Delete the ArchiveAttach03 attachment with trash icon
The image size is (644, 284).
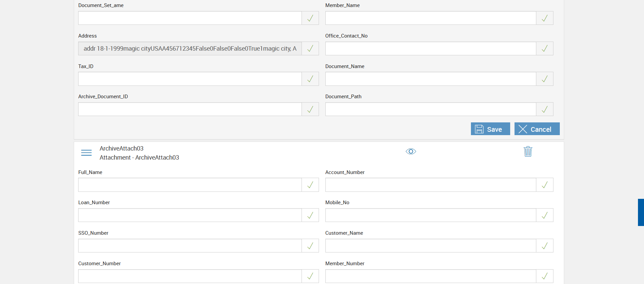tap(528, 152)
